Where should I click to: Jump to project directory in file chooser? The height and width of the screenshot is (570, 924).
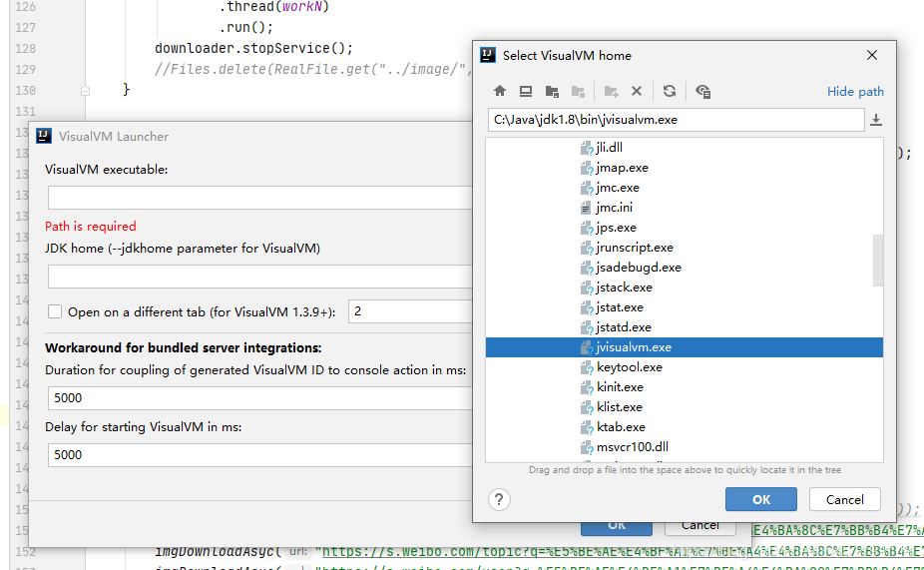[552, 91]
